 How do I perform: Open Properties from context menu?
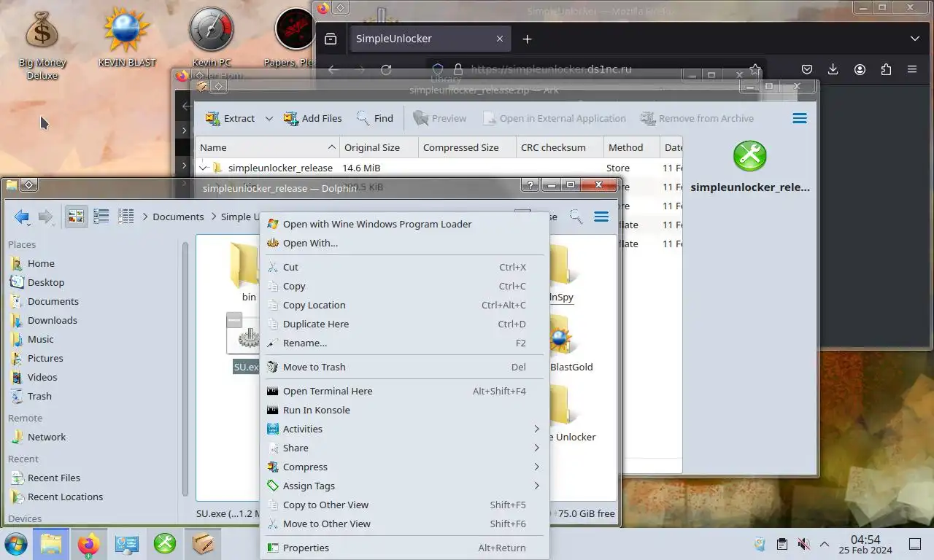click(404, 548)
